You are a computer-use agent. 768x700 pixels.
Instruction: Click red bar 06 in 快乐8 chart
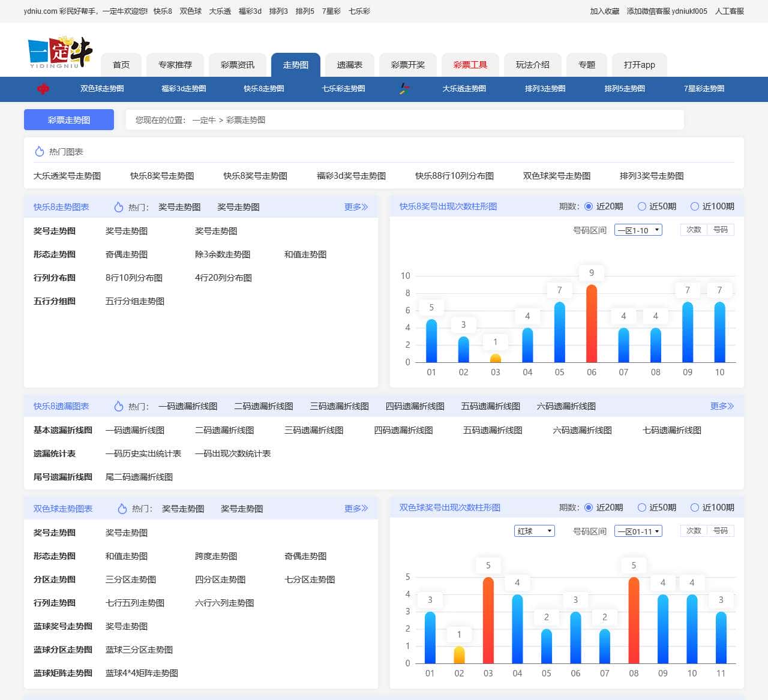pyautogui.click(x=592, y=323)
